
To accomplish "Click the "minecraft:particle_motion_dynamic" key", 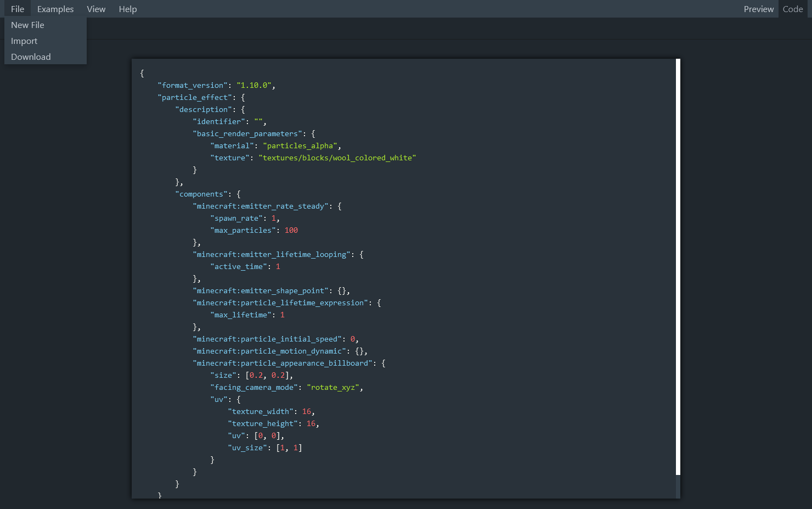I will 269,351.
